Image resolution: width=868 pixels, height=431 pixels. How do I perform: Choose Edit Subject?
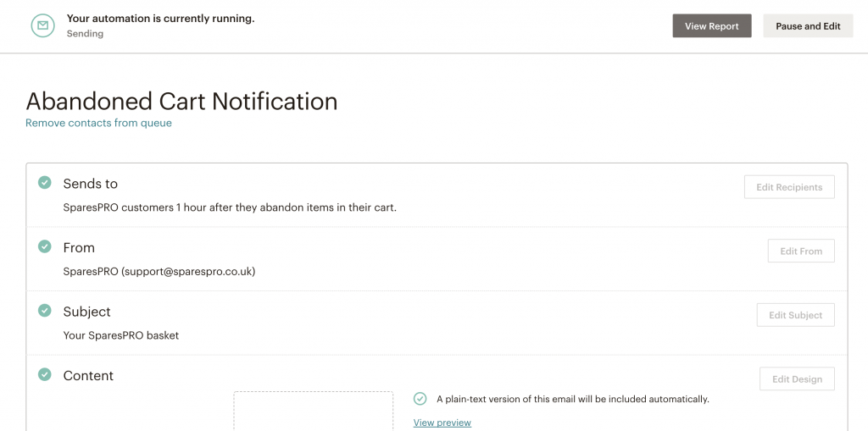tap(795, 315)
